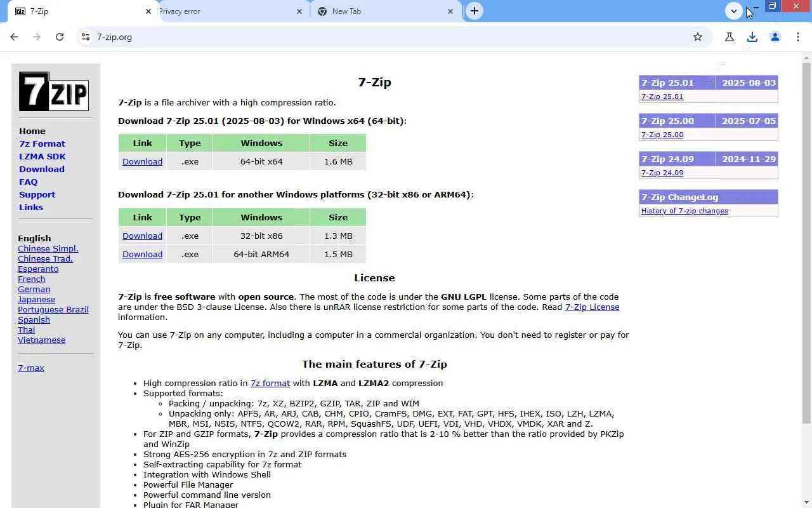812x508 pixels.
Task: Switch language to German
Action: pos(34,289)
